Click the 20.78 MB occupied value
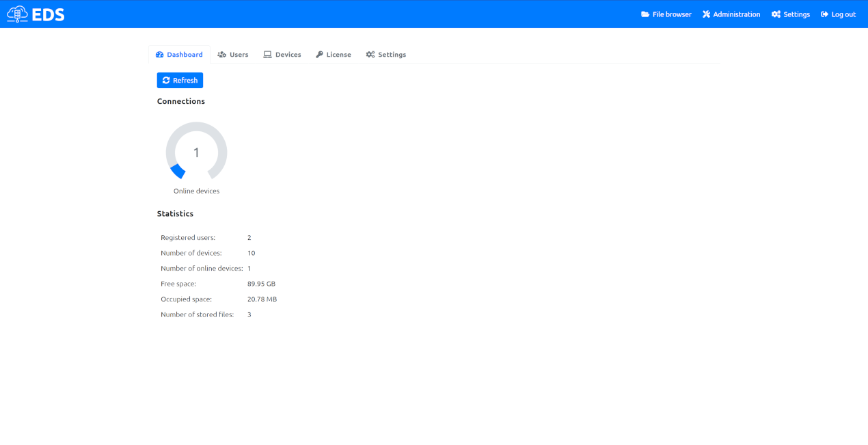The height and width of the screenshot is (445, 868). tap(262, 299)
